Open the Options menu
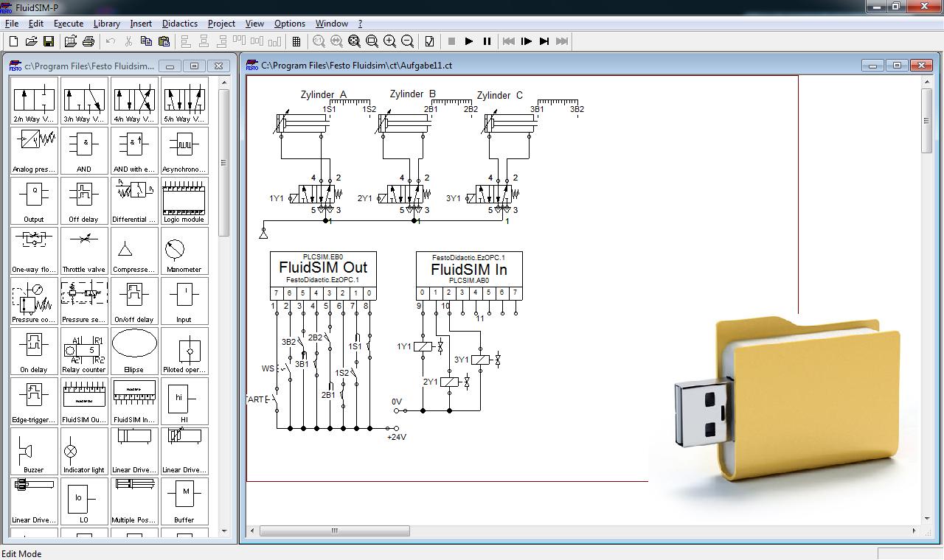The image size is (944, 560). coord(290,24)
